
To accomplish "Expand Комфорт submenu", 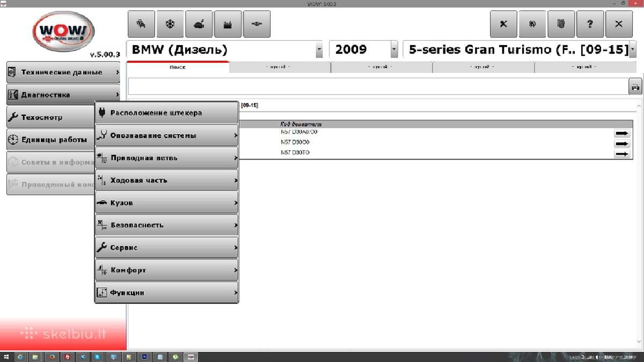I will pos(167,270).
